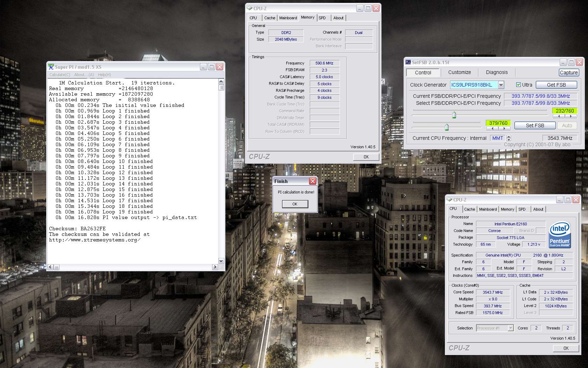Maximize the Super PI window
The image size is (588, 368).
tap(212, 67)
